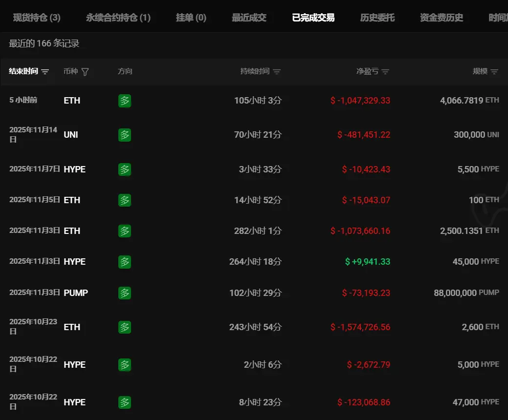Click the duration 3小时 33分
The image size is (508, 420).
(x=260, y=169)
